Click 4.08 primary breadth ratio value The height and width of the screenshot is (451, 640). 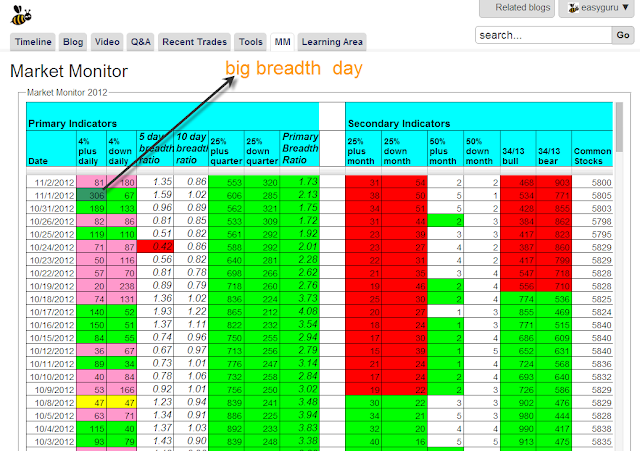[x=300, y=312]
